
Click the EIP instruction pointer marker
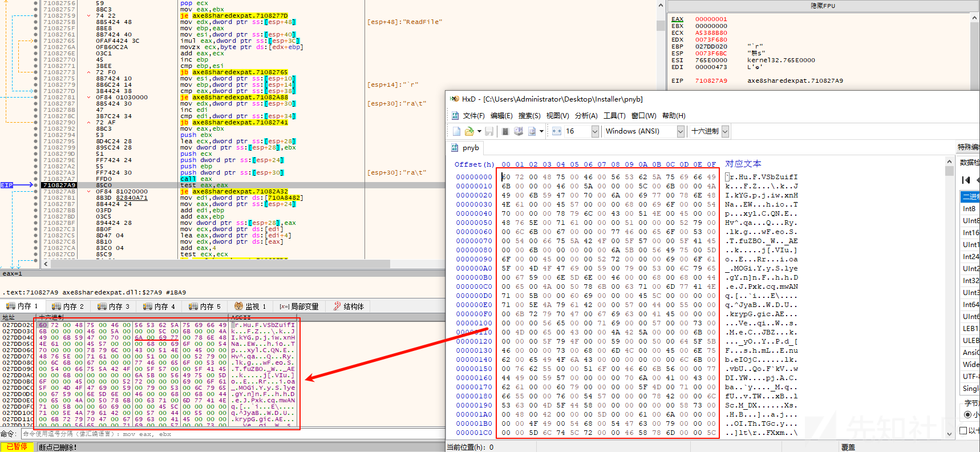(x=7, y=185)
